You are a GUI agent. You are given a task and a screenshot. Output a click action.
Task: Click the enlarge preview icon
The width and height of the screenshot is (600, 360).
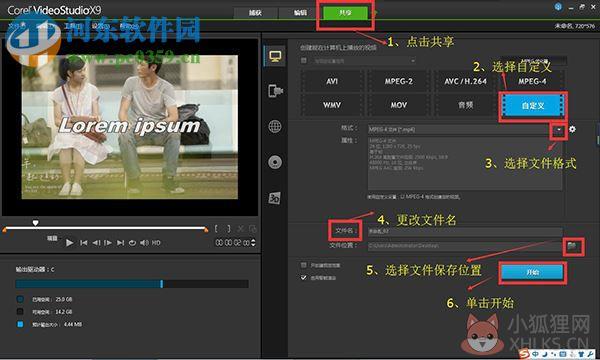point(252,229)
